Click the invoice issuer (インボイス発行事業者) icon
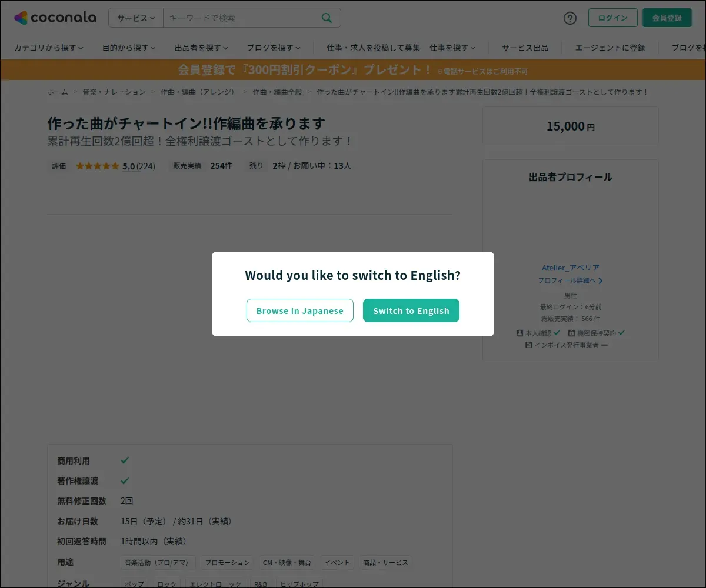This screenshot has width=706, height=588. tap(529, 345)
